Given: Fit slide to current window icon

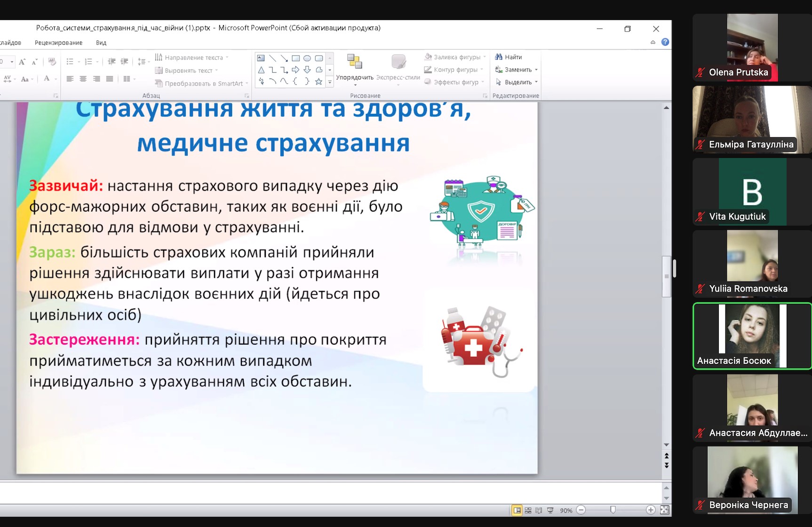Looking at the screenshot, I should pos(664,510).
